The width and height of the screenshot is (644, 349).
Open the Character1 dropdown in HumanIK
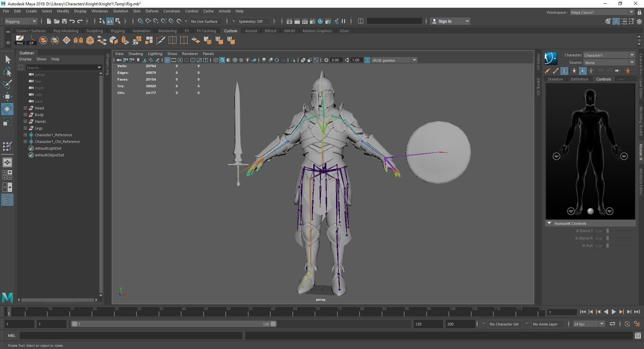[x=609, y=55]
